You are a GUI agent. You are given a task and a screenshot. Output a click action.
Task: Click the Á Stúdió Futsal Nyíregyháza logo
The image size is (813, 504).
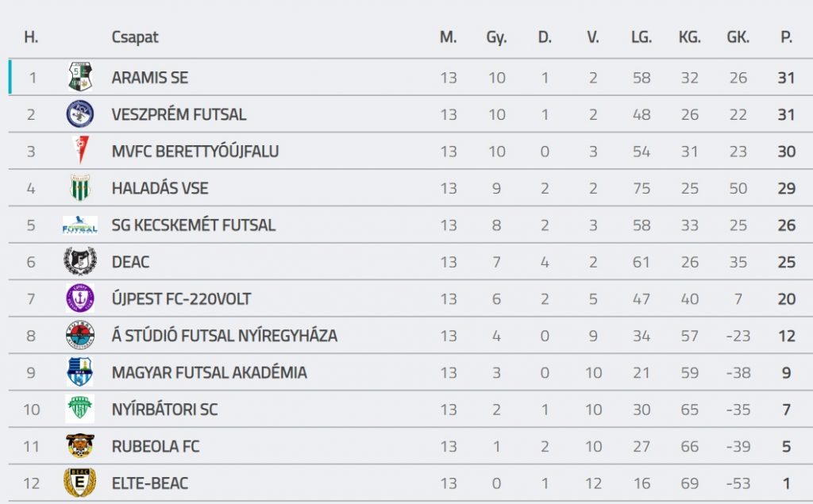point(80,336)
